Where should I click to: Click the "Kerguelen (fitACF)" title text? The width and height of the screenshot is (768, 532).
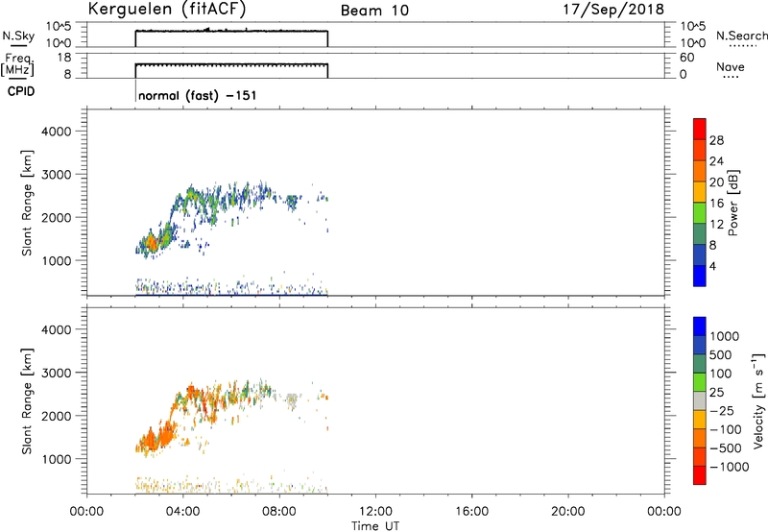166,10
